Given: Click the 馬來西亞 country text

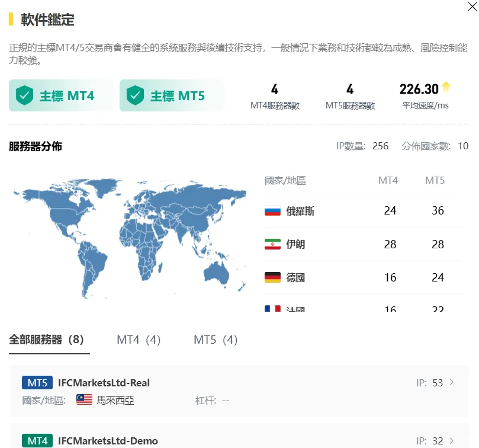Looking at the screenshot, I should [x=115, y=400].
